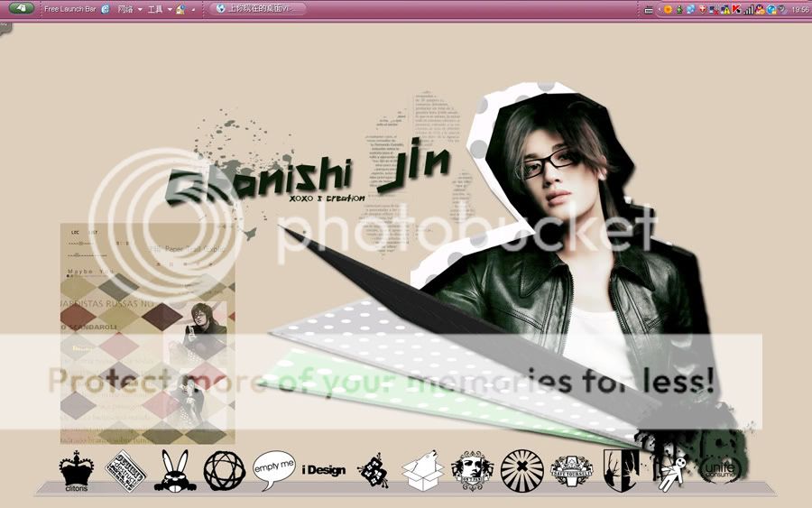
Task: Open the 工具 toolbar menu
Action: tap(155, 9)
